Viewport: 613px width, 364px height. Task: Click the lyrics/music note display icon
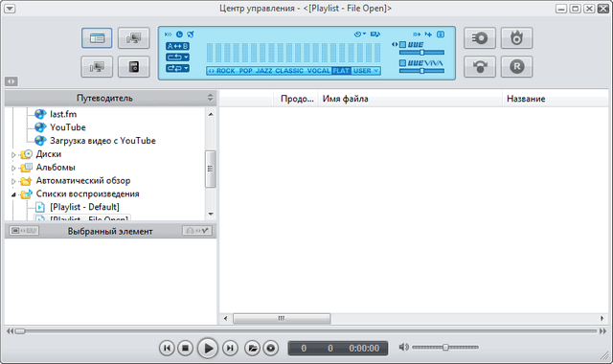point(375,34)
